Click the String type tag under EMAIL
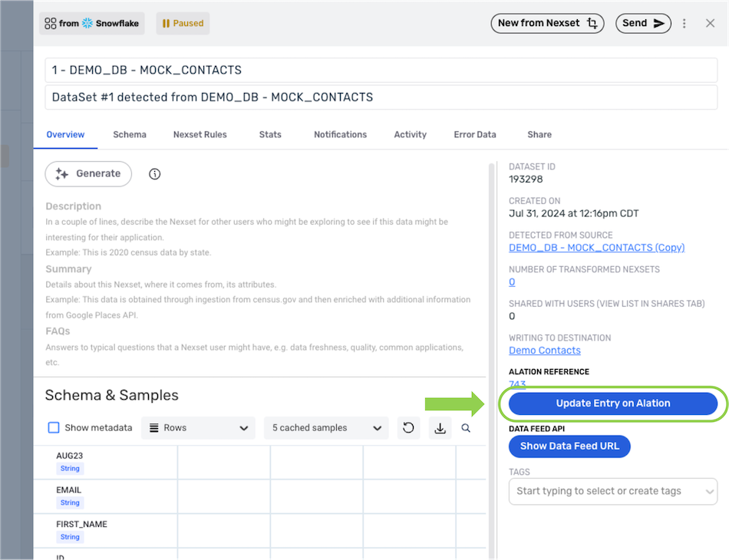The width and height of the screenshot is (729, 560). tap(70, 502)
